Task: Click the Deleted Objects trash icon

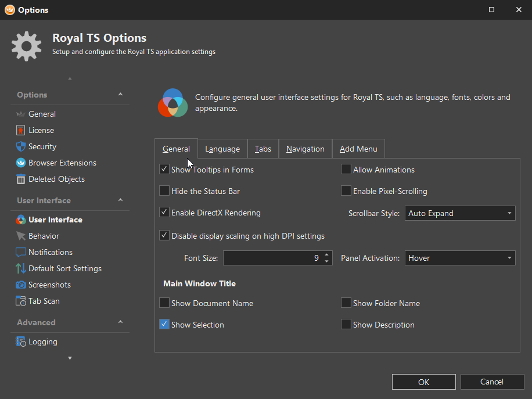Action: (x=21, y=179)
